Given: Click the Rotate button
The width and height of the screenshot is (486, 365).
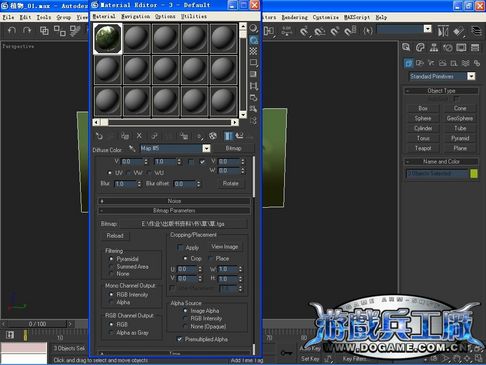Looking at the screenshot, I should [x=230, y=184].
